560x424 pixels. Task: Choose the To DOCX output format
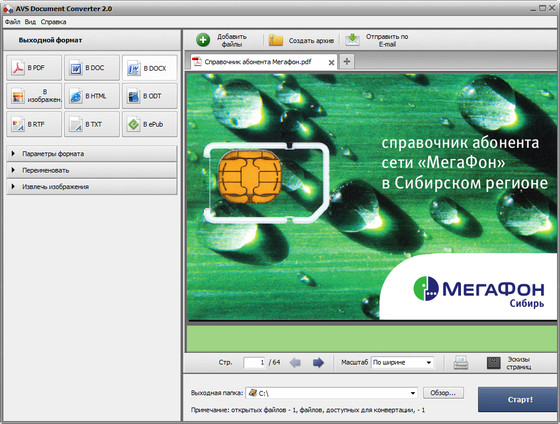click(150, 68)
